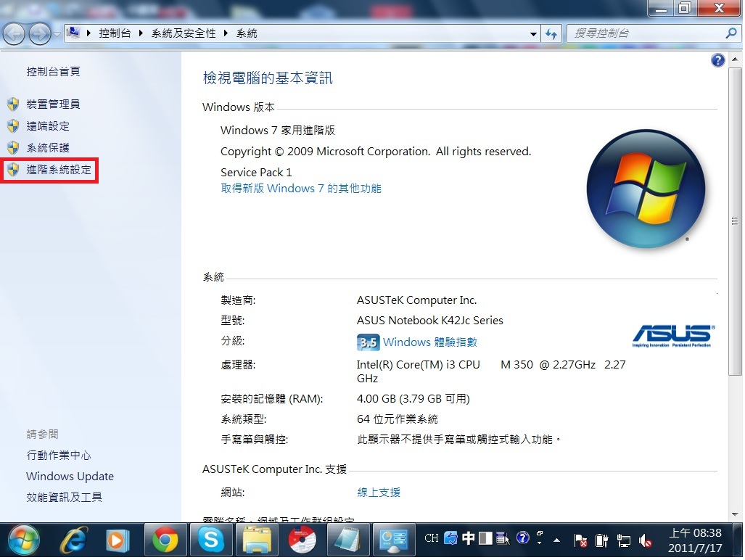Image resolution: width=745 pixels, height=560 pixels.
Task: Click the Back navigation button
Action: [x=14, y=33]
